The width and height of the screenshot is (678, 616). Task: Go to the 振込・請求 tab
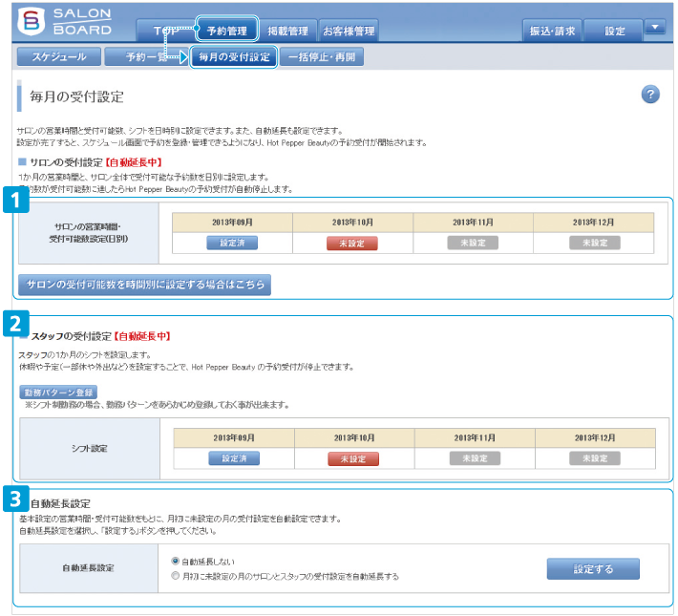(x=553, y=31)
